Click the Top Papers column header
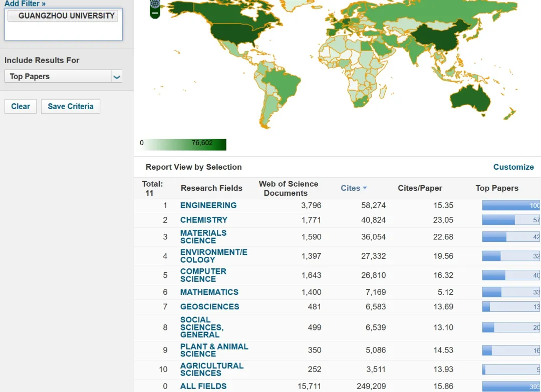 pos(497,188)
